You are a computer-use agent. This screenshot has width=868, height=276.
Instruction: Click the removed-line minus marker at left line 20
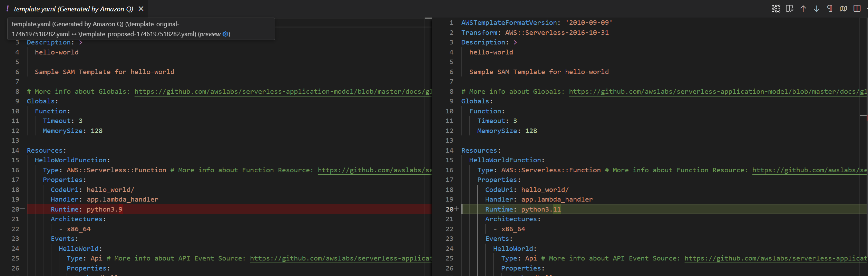pyautogui.click(x=22, y=209)
